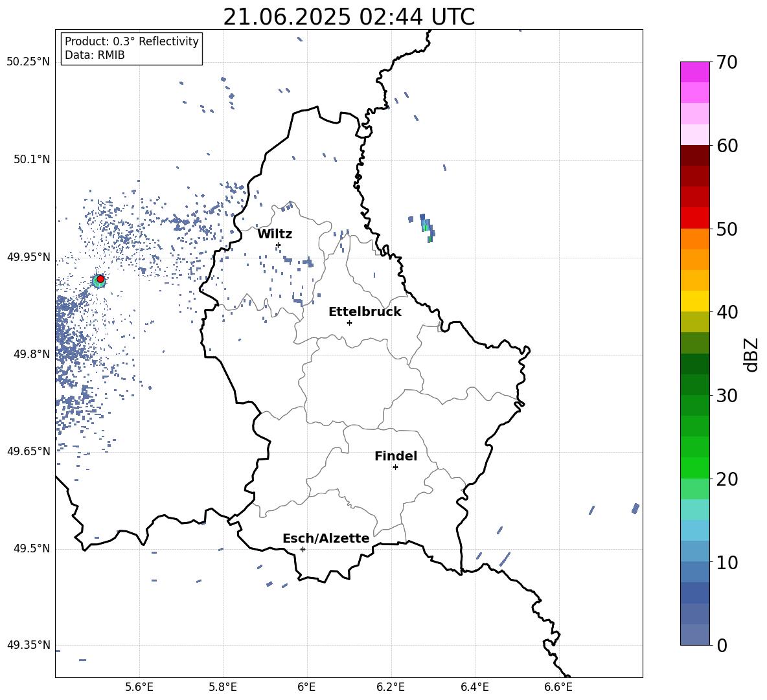Select the Esch/Alzette city label
Screen dimensions: 767x700
[326, 538]
